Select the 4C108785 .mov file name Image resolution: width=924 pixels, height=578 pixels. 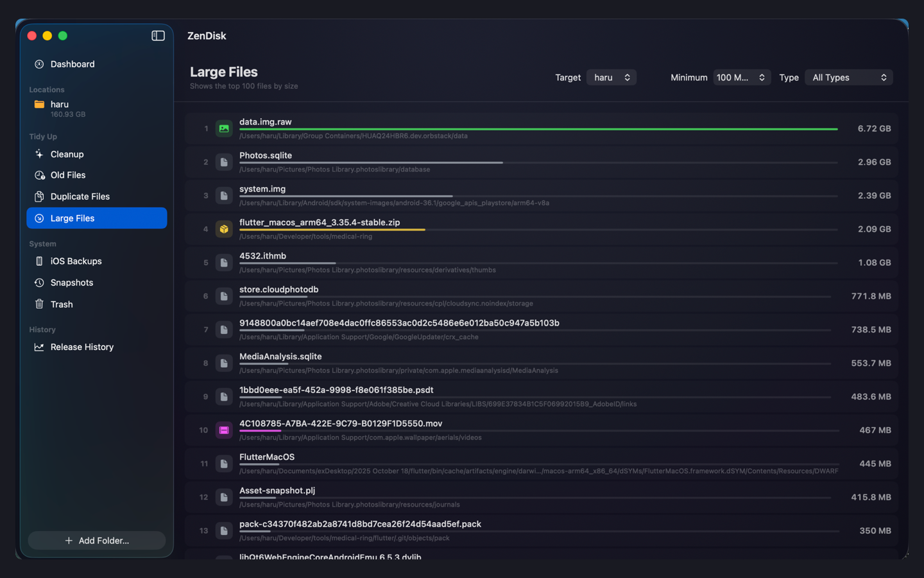[x=341, y=423]
